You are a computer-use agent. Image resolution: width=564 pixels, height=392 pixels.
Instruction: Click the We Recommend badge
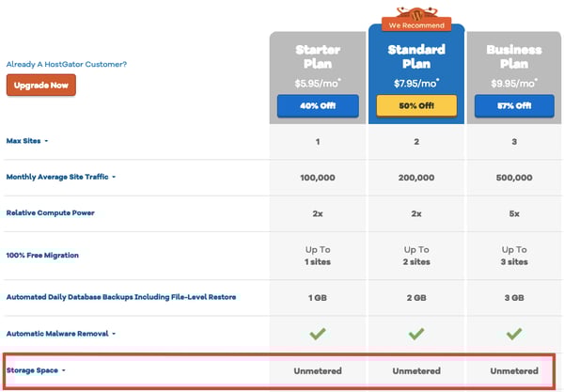[x=416, y=27]
